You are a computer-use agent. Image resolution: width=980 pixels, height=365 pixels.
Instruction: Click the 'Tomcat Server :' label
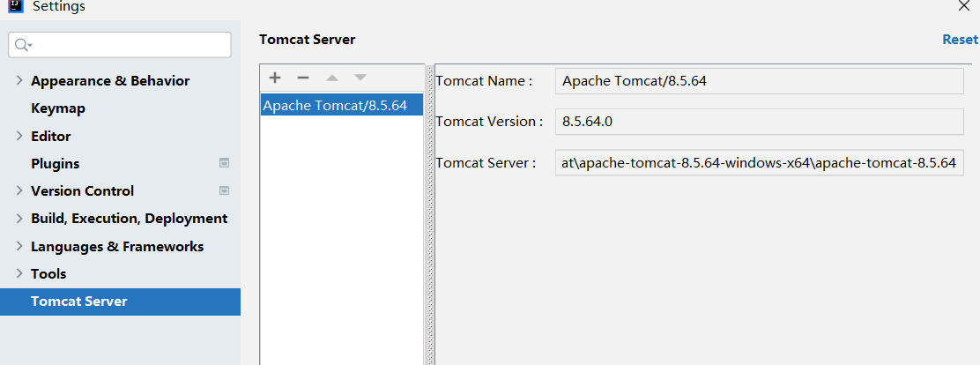[486, 163]
